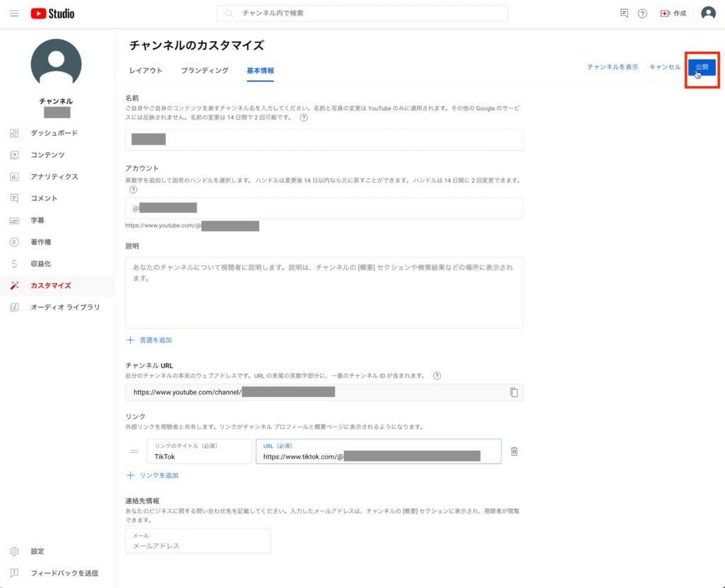Click the account avatar in top right

coord(708,13)
